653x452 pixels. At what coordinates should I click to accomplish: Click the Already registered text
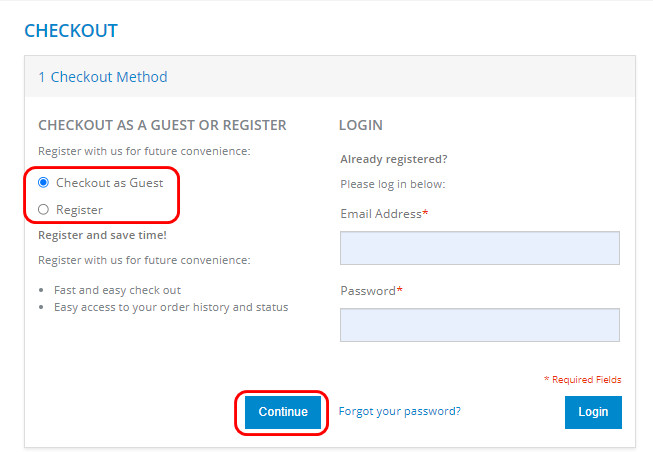[x=393, y=159]
